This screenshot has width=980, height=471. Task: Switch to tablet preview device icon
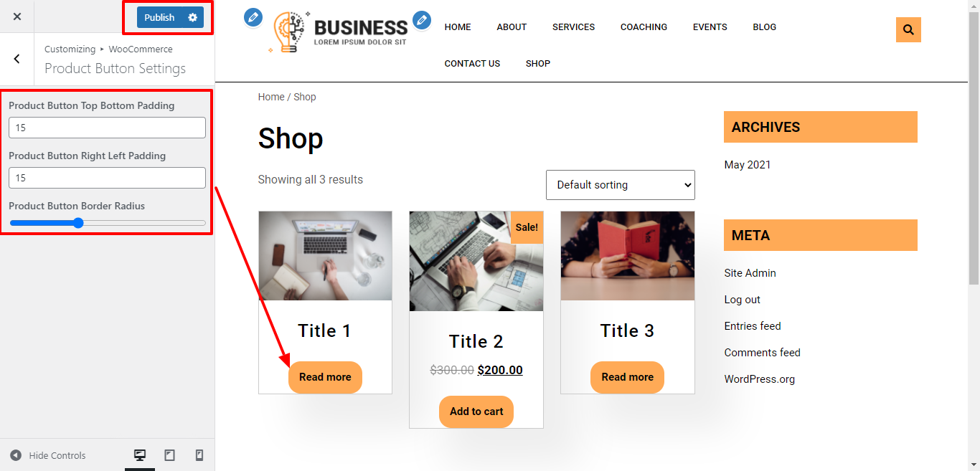(170, 455)
